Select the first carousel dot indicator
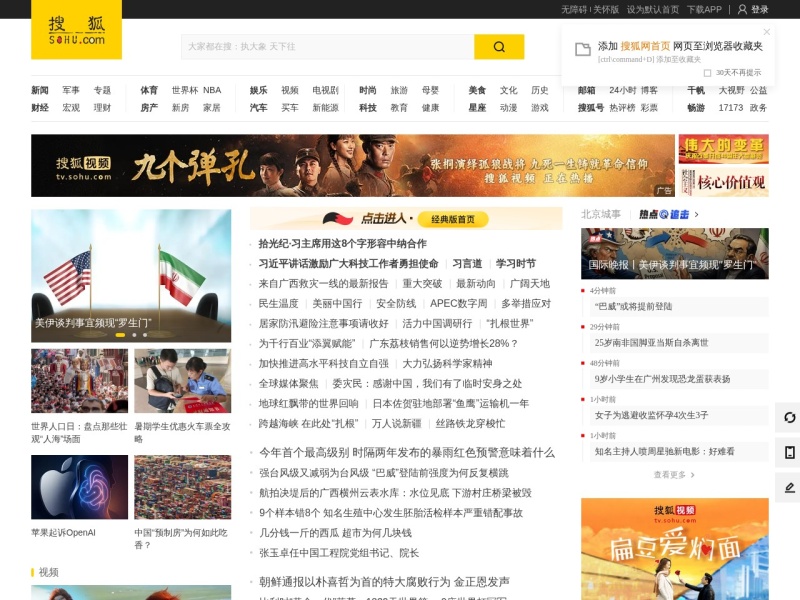Viewport: 800px width, 600px height. 120,335
